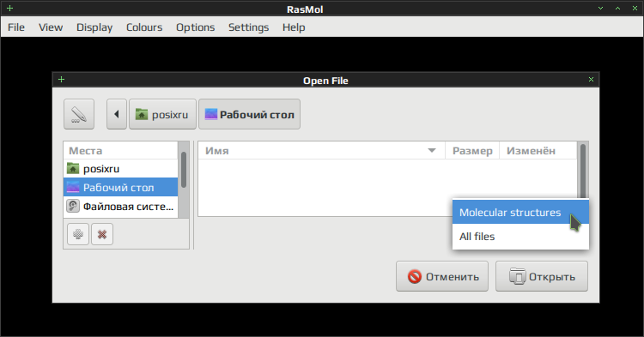
Task: Open the Options menu
Action: (x=196, y=27)
